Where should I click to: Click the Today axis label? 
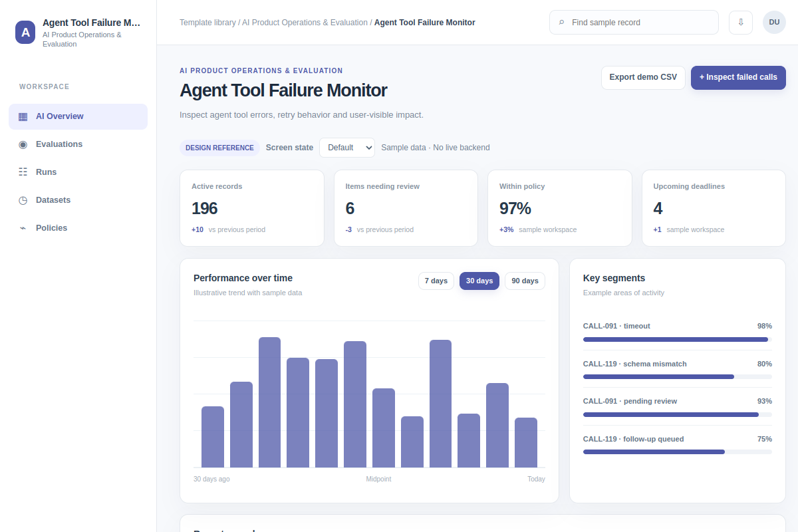click(536, 479)
